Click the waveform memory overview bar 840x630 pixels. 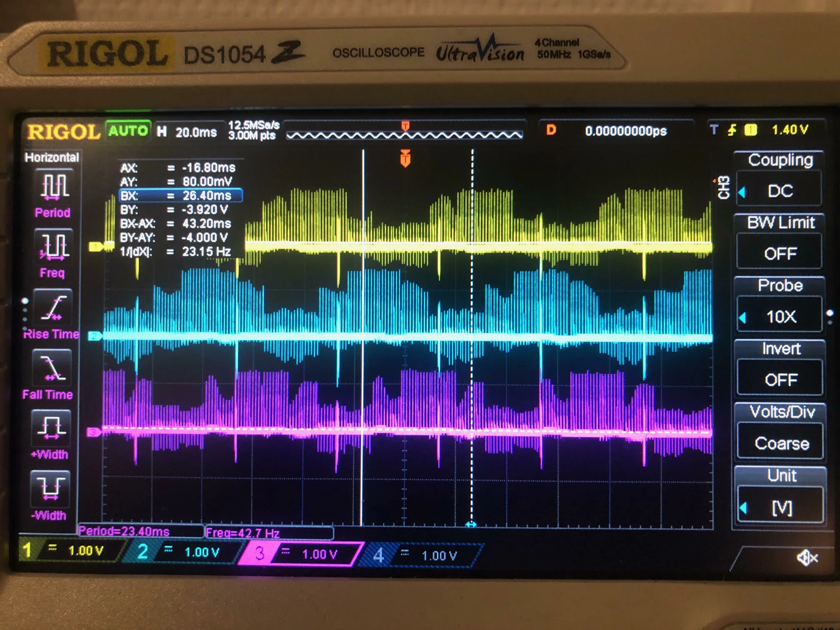tap(404, 134)
